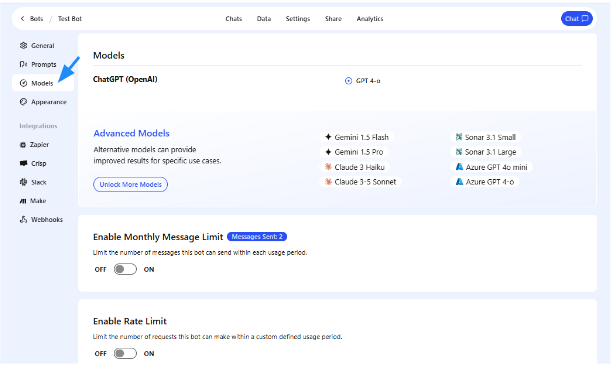Open the Chats tab
Screen dimensions: 611x365
[233, 18]
